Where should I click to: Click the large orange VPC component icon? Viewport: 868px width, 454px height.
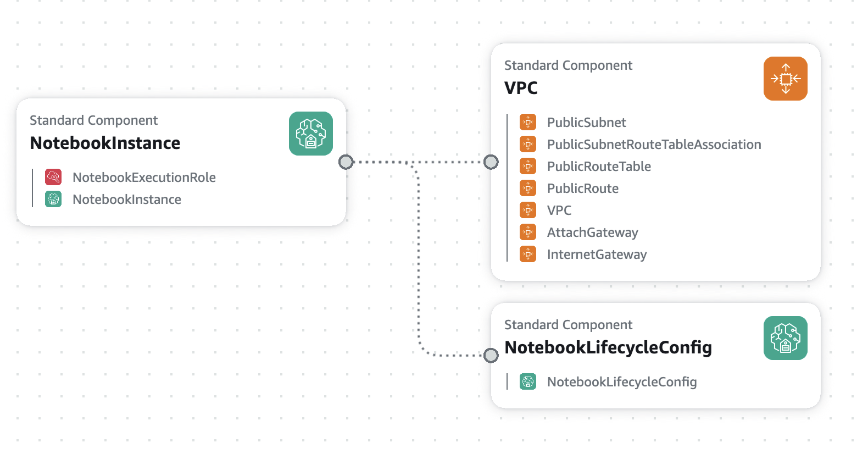[786, 79]
